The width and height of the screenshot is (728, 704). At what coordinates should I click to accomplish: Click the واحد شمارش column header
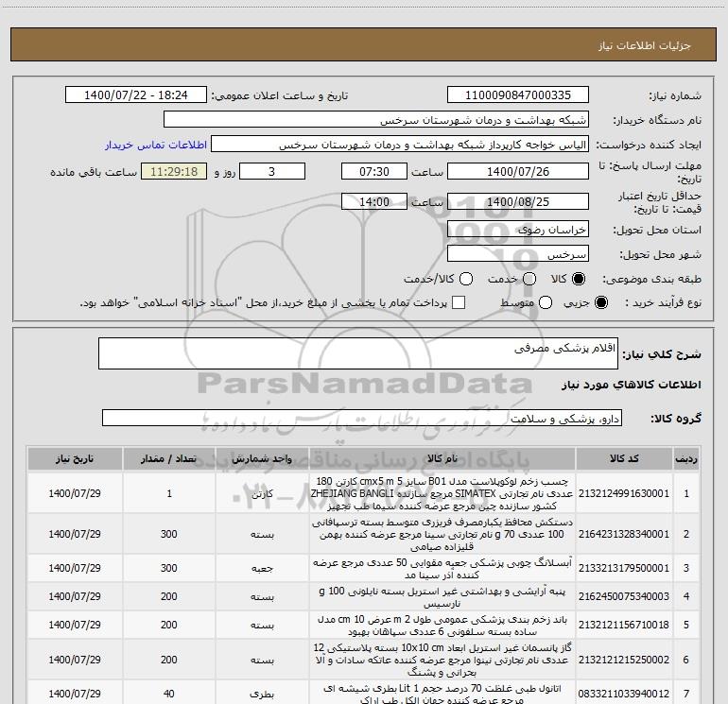[x=262, y=458]
